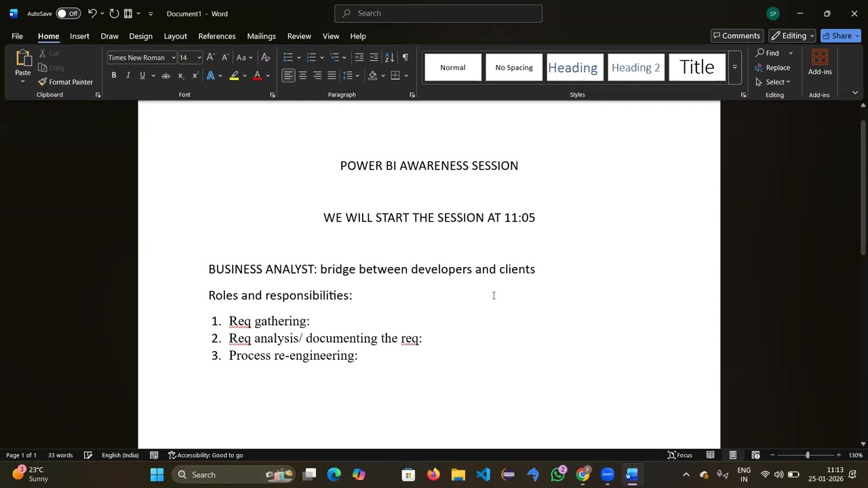Viewport: 868px width, 488px height.
Task: Adjust the zoom slider handle
Action: pyautogui.click(x=807, y=455)
